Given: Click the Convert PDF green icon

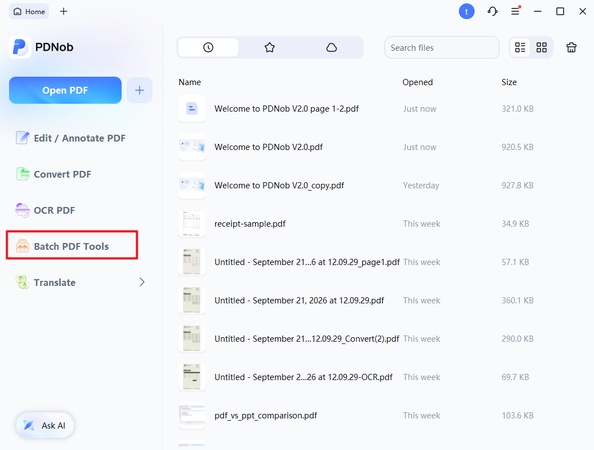Looking at the screenshot, I should (x=22, y=174).
